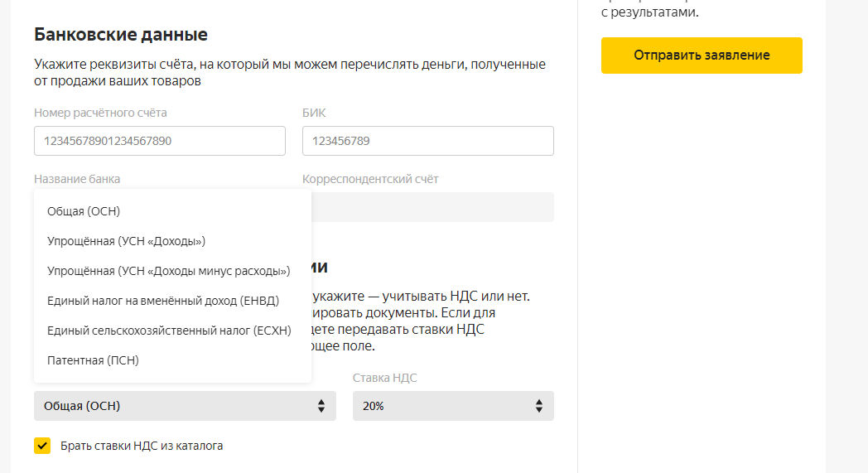Viewport: 868px width, 473px height.
Task: Focus the 'Номер расчётного счёта' input field
Action: tap(159, 141)
